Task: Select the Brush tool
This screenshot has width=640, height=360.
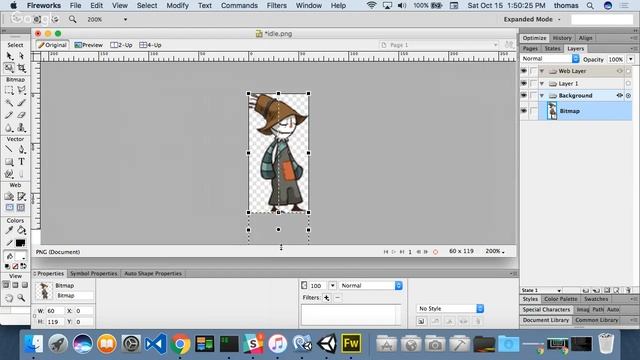Action: [x=21, y=102]
